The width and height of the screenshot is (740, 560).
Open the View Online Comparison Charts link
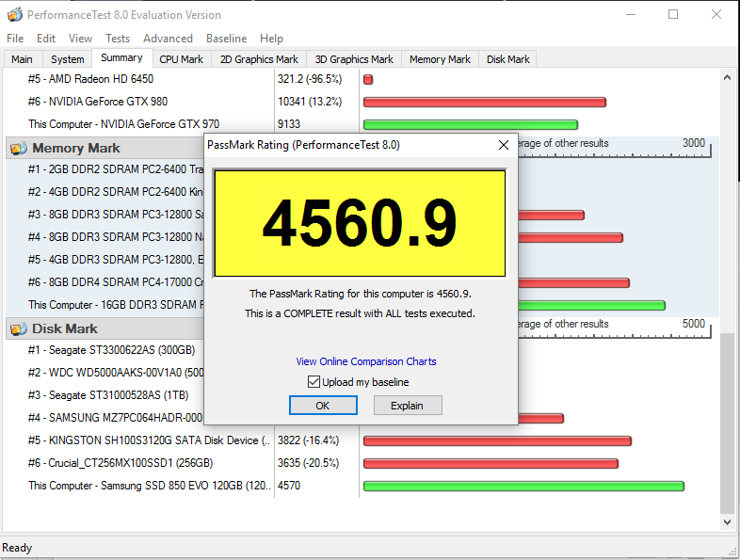(x=366, y=361)
